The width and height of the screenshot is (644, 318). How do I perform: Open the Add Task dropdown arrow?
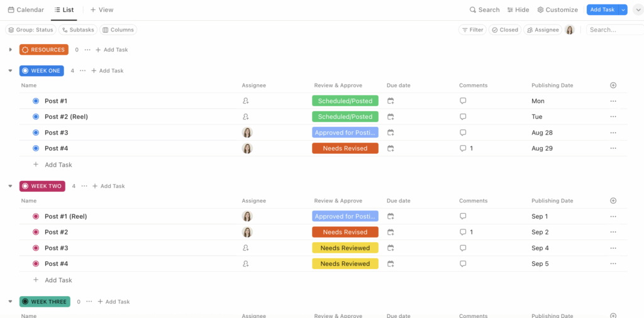click(623, 10)
